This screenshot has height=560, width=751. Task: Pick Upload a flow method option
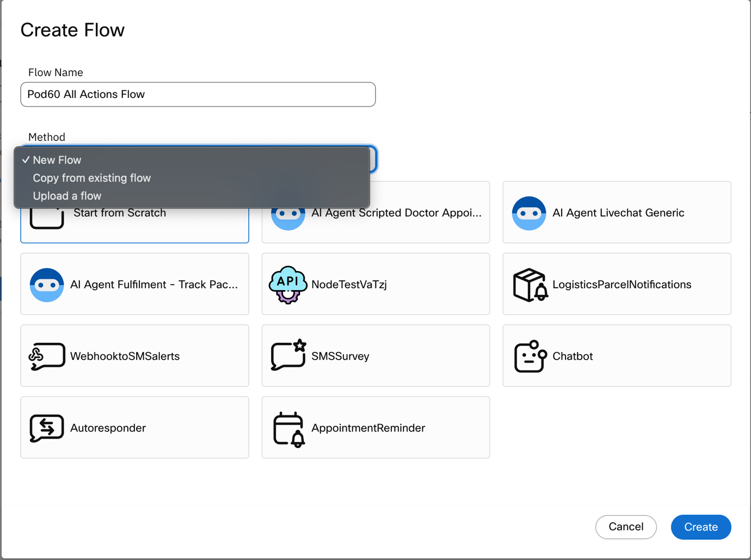[x=67, y=196]
